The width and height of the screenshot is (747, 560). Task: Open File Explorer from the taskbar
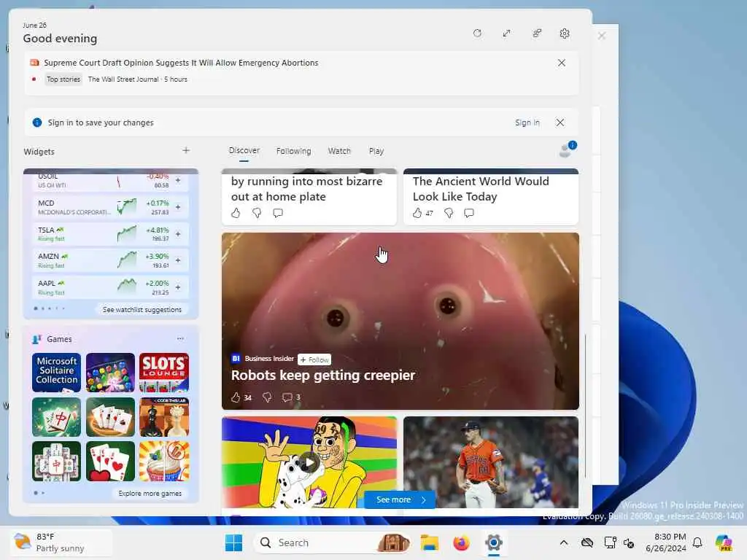429,542
